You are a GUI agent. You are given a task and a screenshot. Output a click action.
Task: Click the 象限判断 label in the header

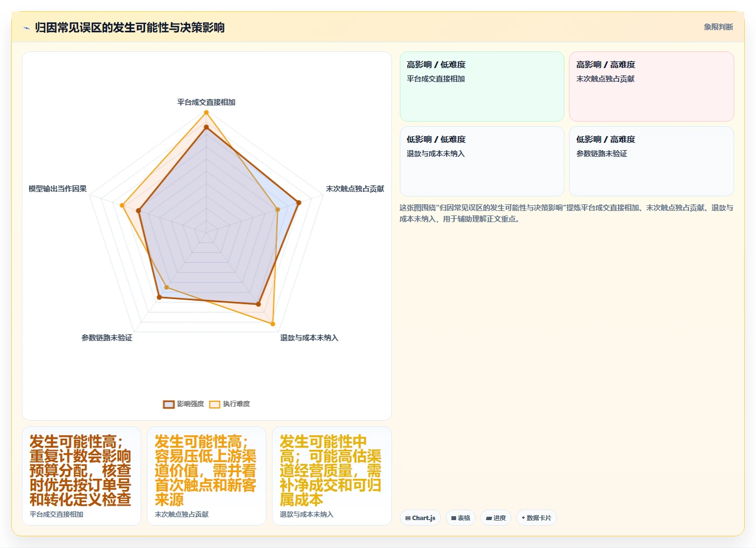click(718, 27)
